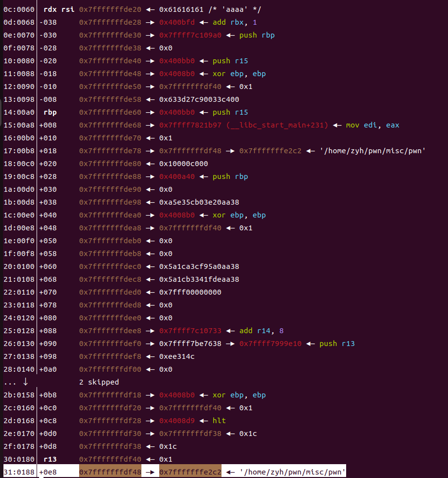Select the value 0x10000c000

pyautogui.click(x=183, y=164)
